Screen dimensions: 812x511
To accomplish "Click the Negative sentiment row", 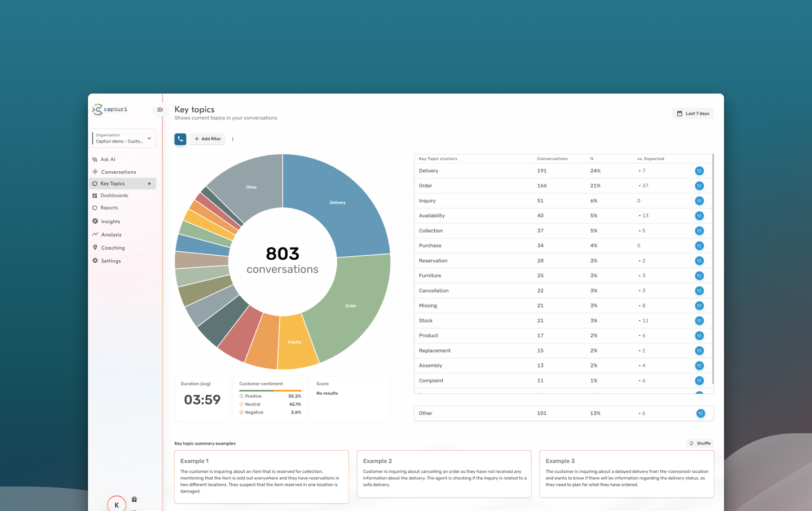I will click(270, 412).
